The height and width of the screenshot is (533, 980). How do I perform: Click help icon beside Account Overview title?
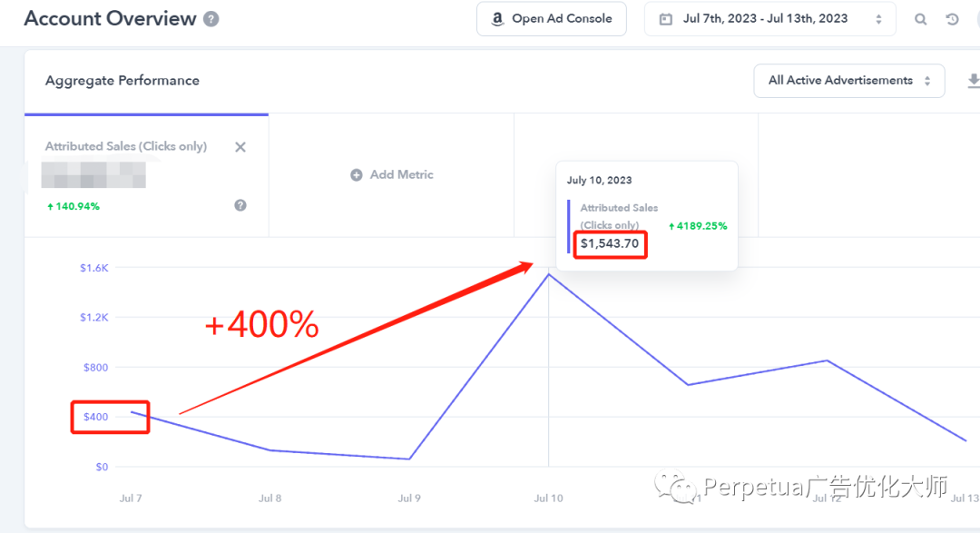point(211,18)
